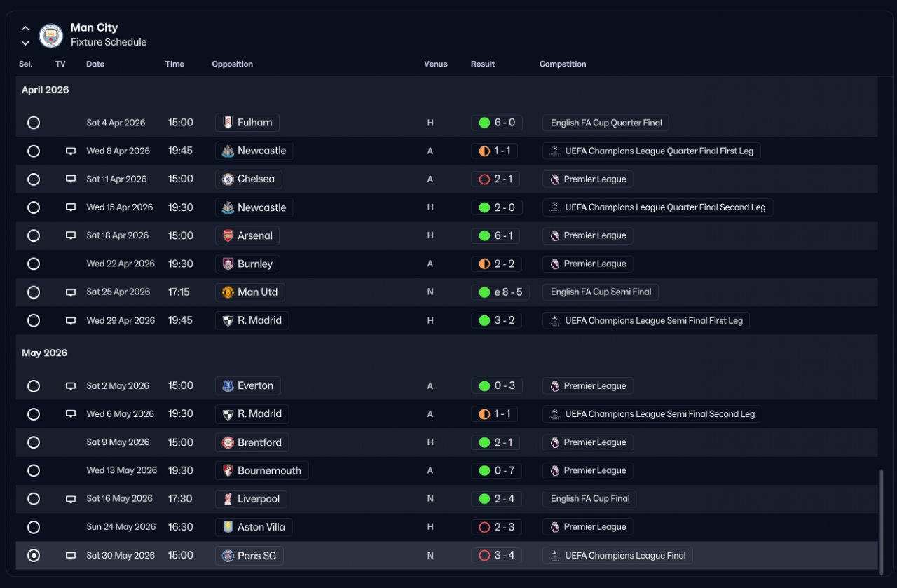Click the Fulham club badge icon
Screen dimensions: 897x588
click(228, 123)
